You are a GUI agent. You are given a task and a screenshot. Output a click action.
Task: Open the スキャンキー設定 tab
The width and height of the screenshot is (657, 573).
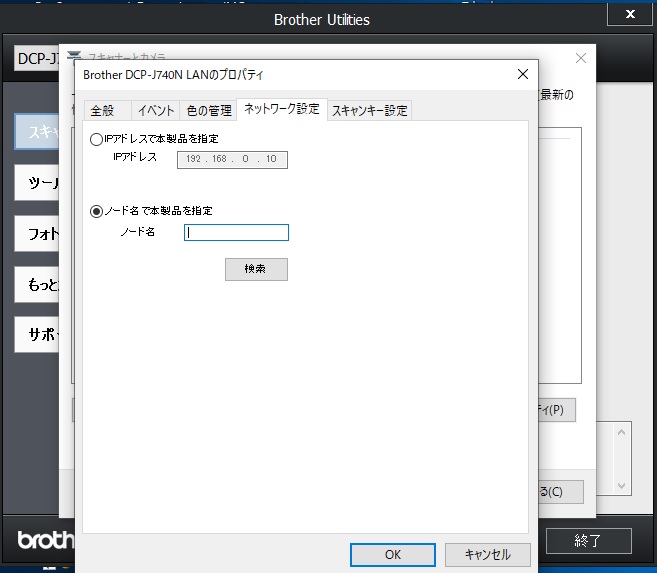pos(369,110)
